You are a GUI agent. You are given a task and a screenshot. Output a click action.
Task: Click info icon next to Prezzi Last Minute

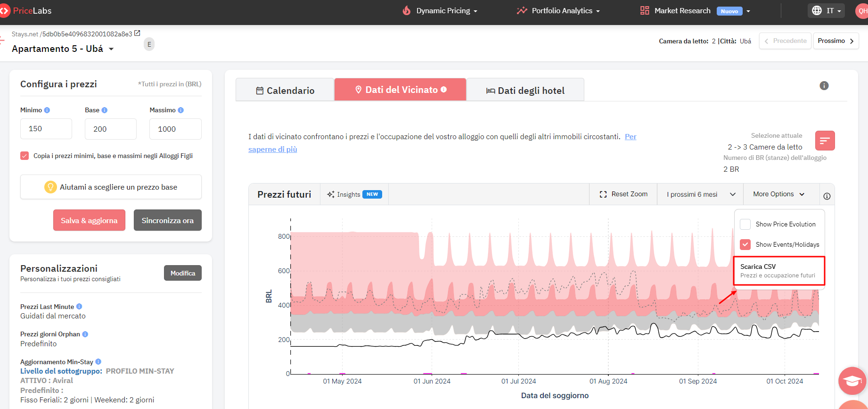click(79, 306)
